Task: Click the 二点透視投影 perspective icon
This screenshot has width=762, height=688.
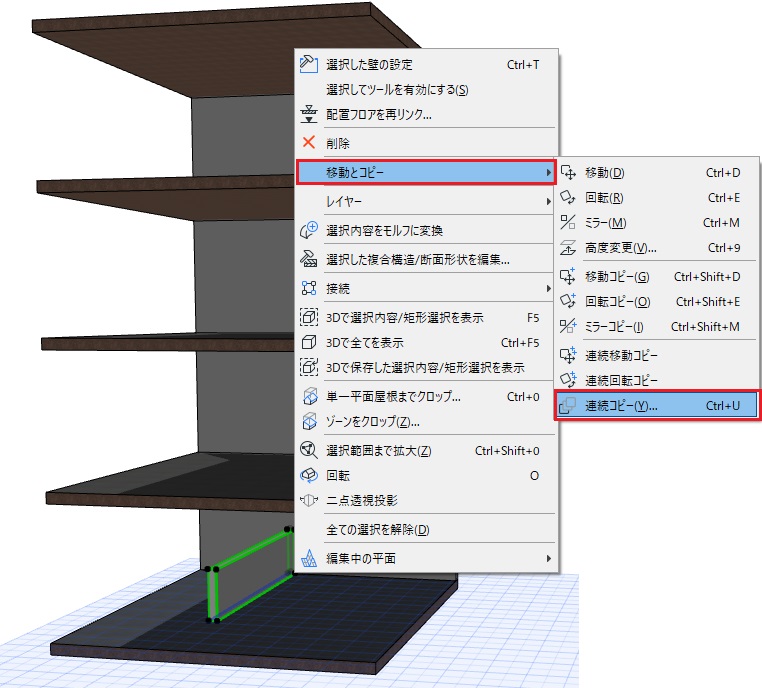Action: pyautogui.click(x=309, y=500)
